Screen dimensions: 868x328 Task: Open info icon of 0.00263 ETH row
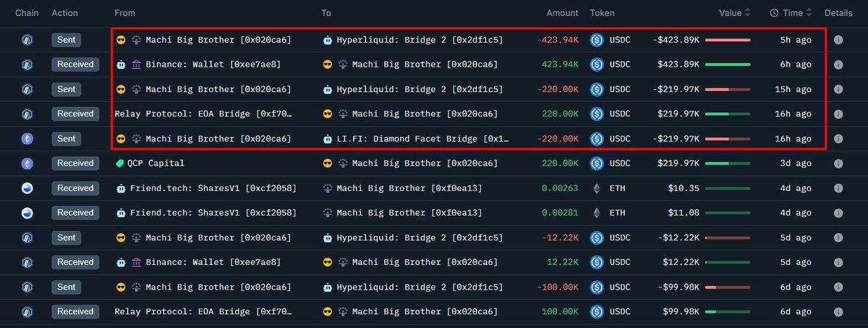click(x=838, y=188)
